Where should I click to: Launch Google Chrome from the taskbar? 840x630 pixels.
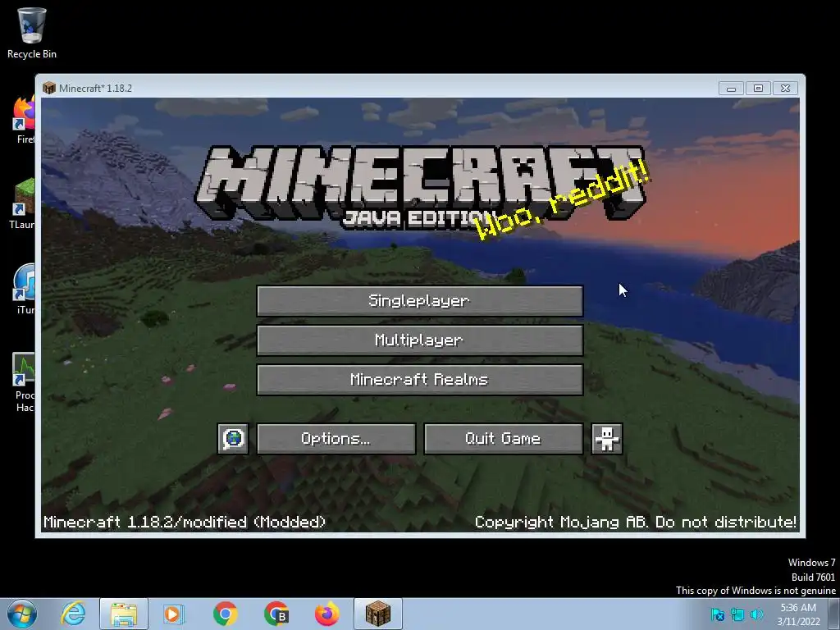tap(225, 614)
